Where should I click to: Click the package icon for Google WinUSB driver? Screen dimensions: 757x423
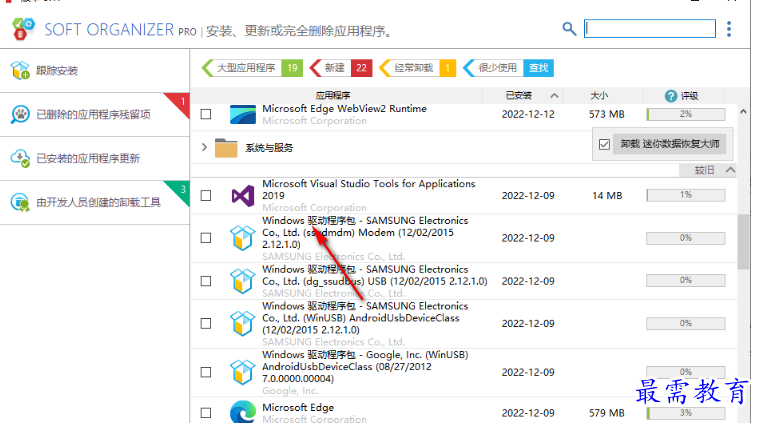pos(242,372)
